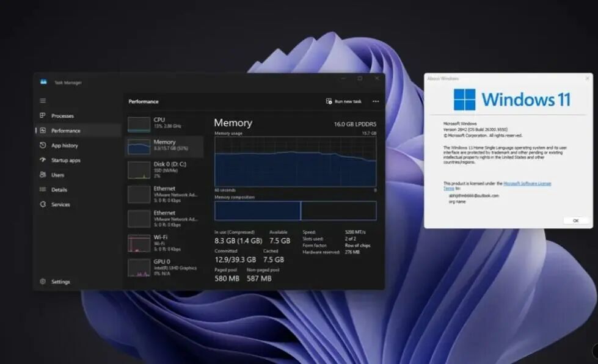Click the App history clock icon
Screen dimensions: 598x364
click(x=43, y=145)
